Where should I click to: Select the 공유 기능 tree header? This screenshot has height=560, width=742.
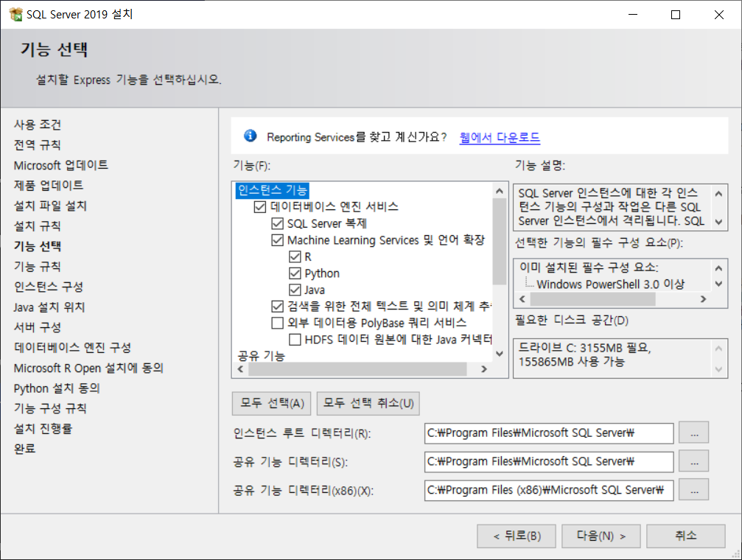click(x=262, y=355)
